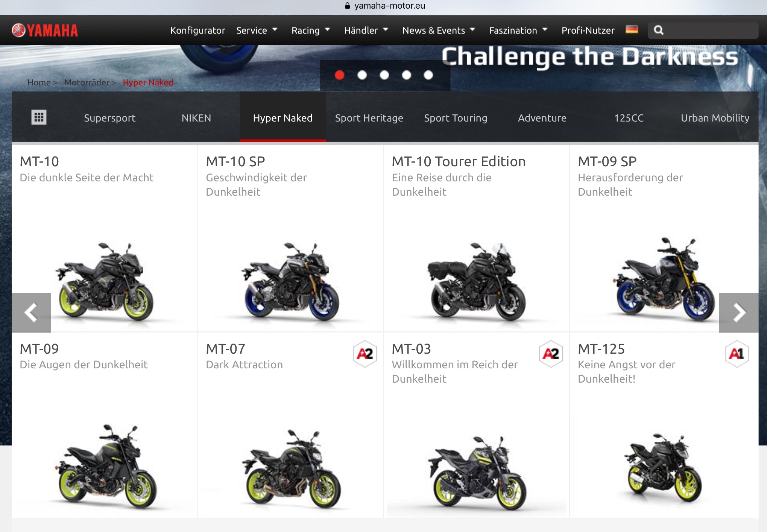The width and height of the screenshot is (767, 532).
Task: Open the MT-03 model title link
Action: point(411,349)
